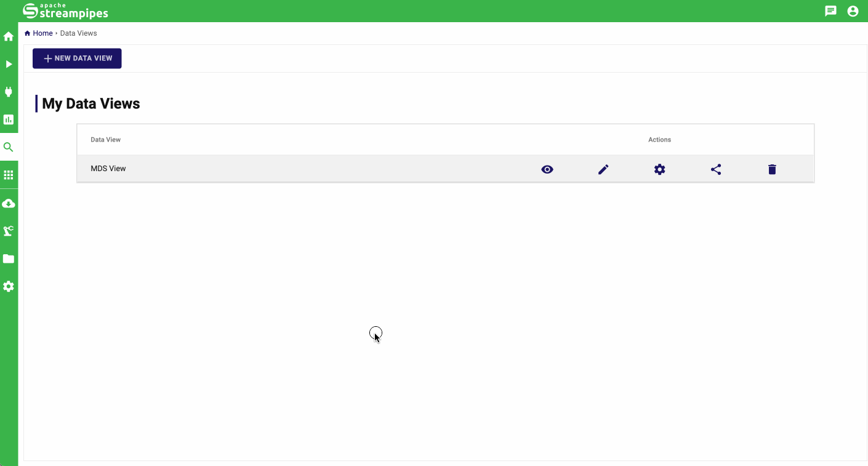Open the Dashboard chart icon in sidebar
Viewport: 868px width, 466px height.
tap(9, 119)
